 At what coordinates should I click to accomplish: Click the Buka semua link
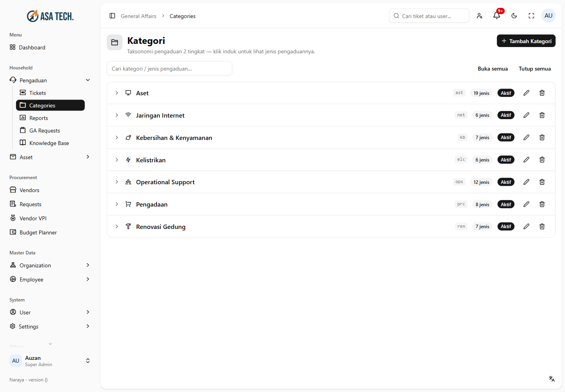pyautogui.click(x=493, y=69)
